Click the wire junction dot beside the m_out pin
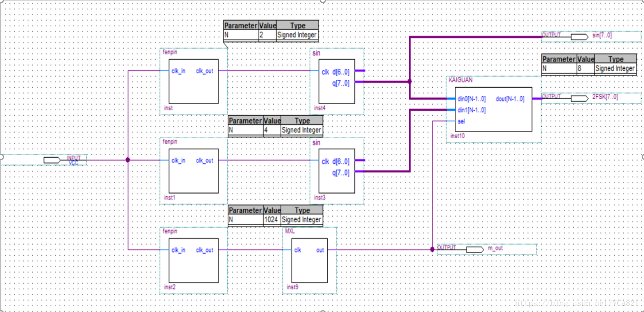This screenshot has width=644, height=312. [x=432, y=250]
